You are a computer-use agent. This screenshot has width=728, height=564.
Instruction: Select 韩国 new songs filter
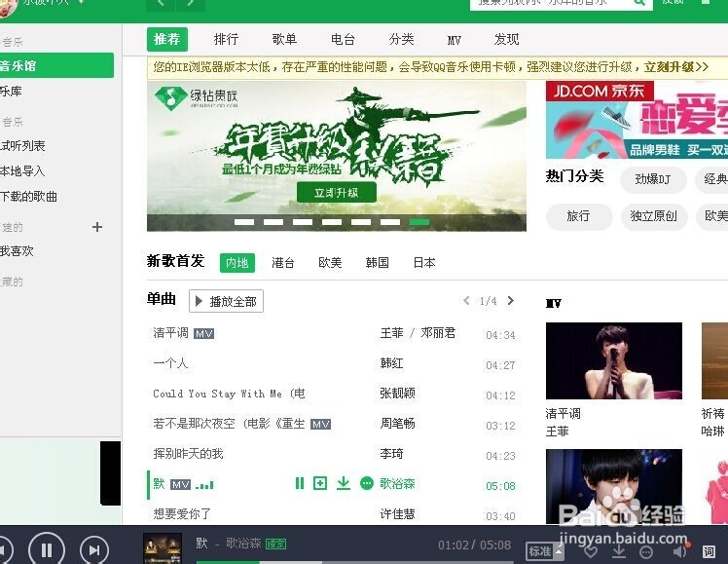[x=377, y=263]
